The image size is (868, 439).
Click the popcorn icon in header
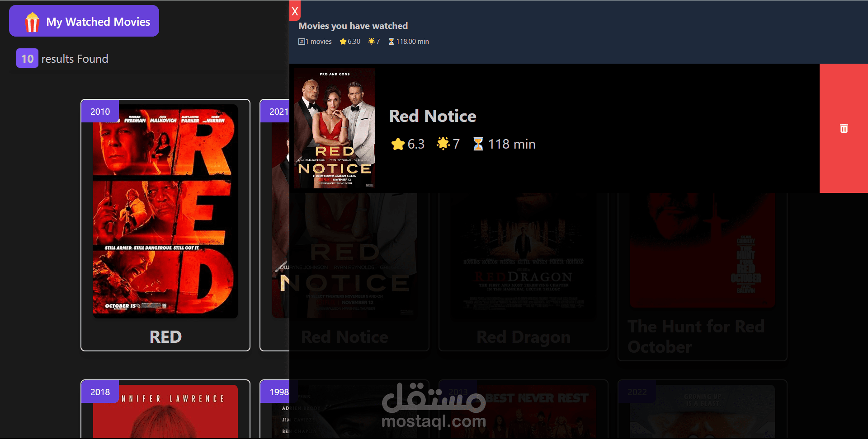coord(32,22)
